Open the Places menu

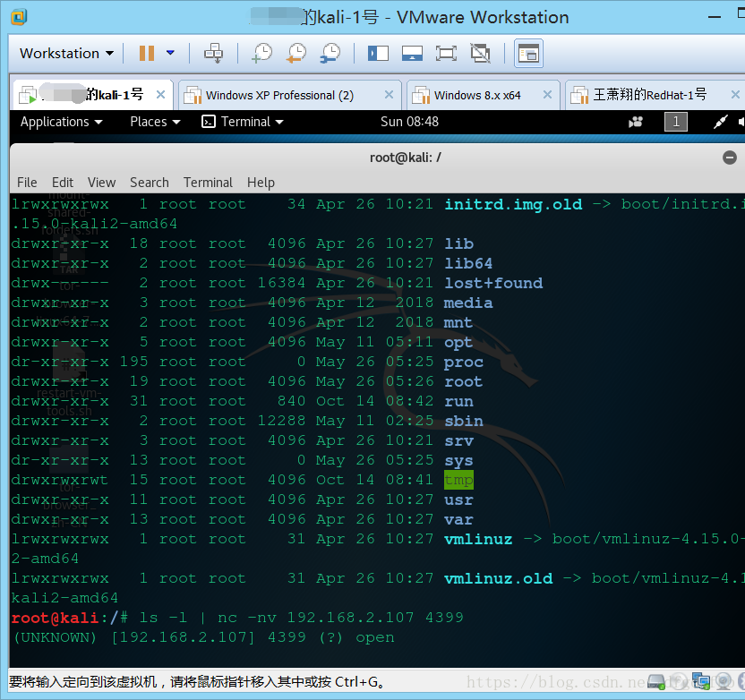click(x=155, y=122)
